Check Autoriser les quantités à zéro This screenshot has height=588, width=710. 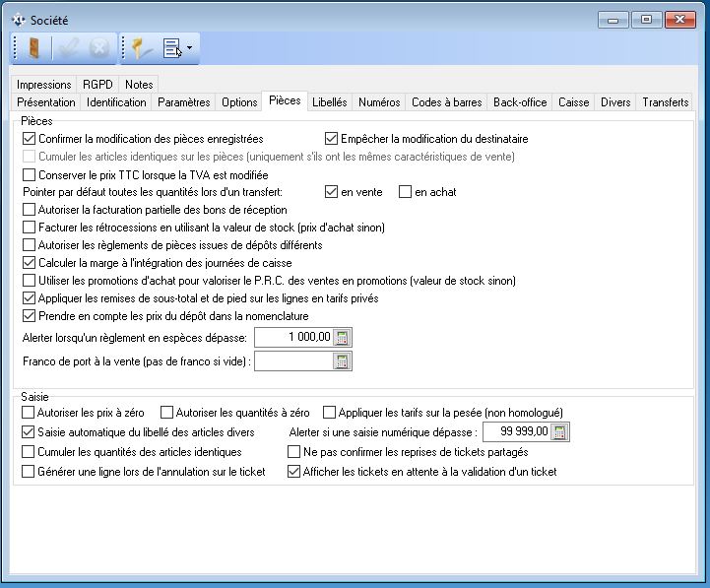[x=166, y=413]
